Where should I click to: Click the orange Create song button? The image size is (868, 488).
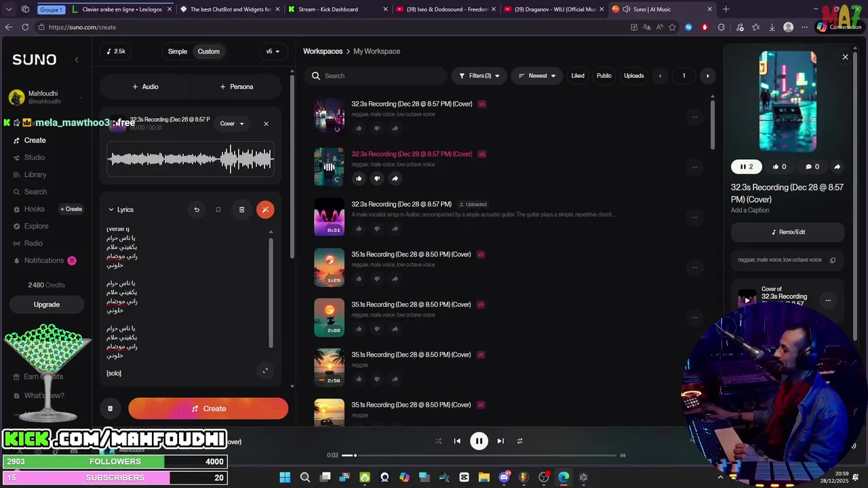[208, 409]
